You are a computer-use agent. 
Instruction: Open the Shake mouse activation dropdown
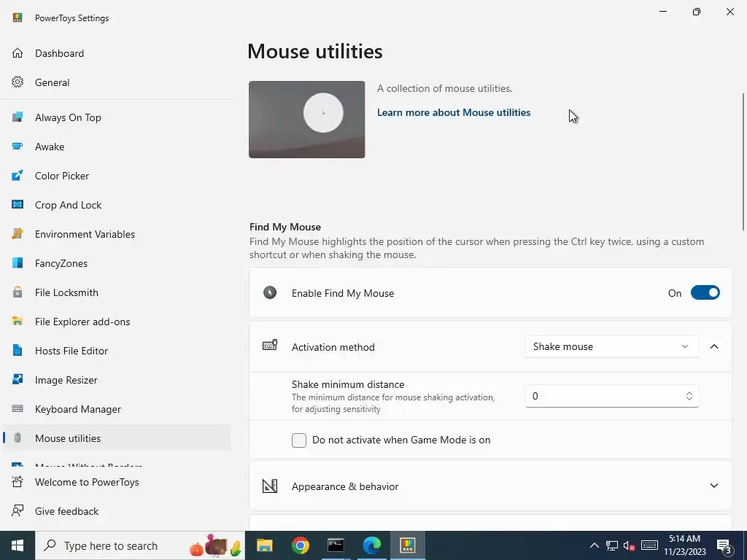click(x=612, y=346)
